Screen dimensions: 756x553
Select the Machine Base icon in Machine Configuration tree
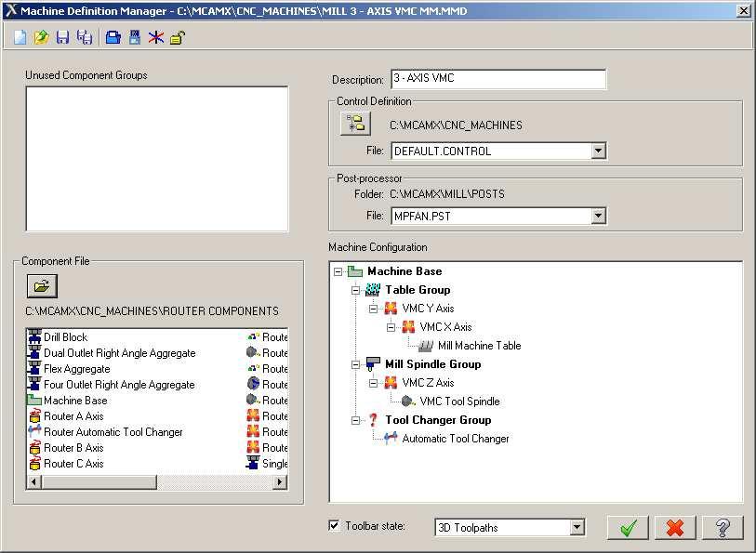click(355, 271)
